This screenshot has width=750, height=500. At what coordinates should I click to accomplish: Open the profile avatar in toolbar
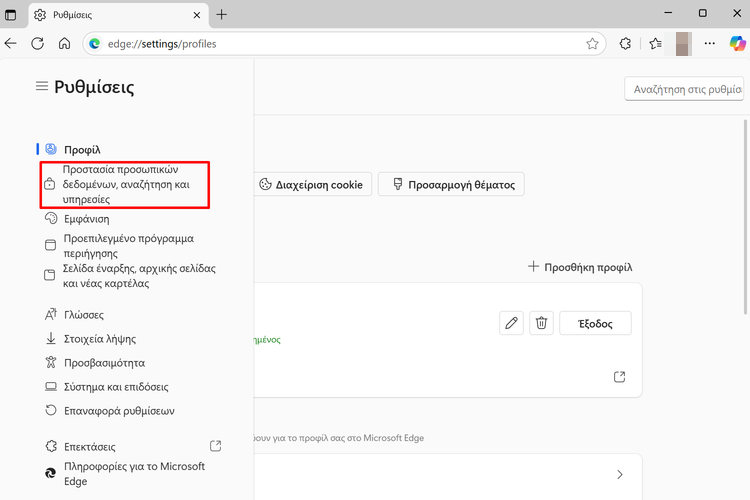(684, 44)
